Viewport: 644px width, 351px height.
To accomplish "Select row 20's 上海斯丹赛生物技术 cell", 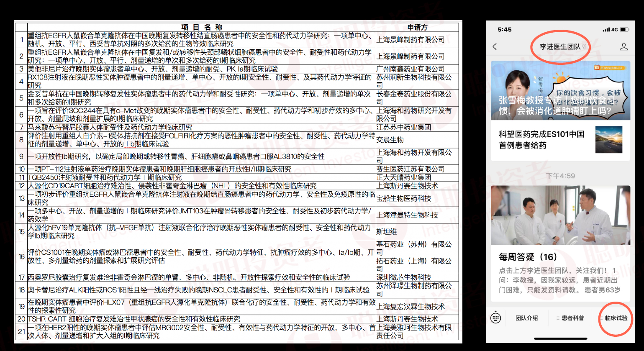I will click(x=417, y=319).
